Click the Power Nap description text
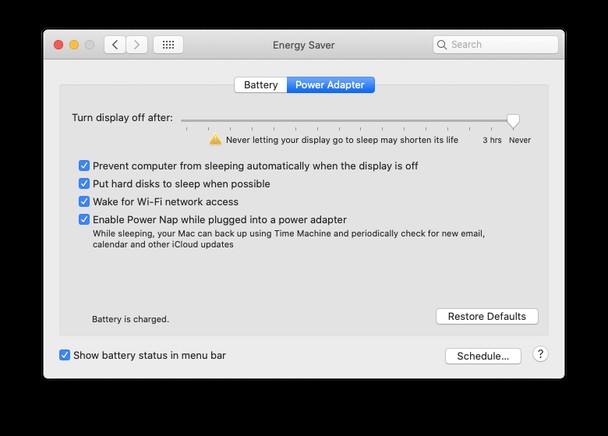 [288, 239]
